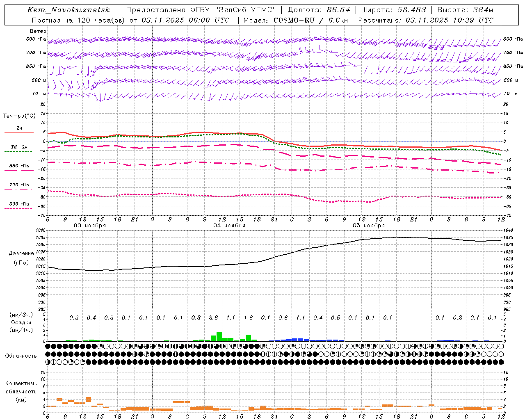The height and width of the screenshot is (420, 525).
Task: Click the 'Ветер' wind panel label
Action: point(38,31)
